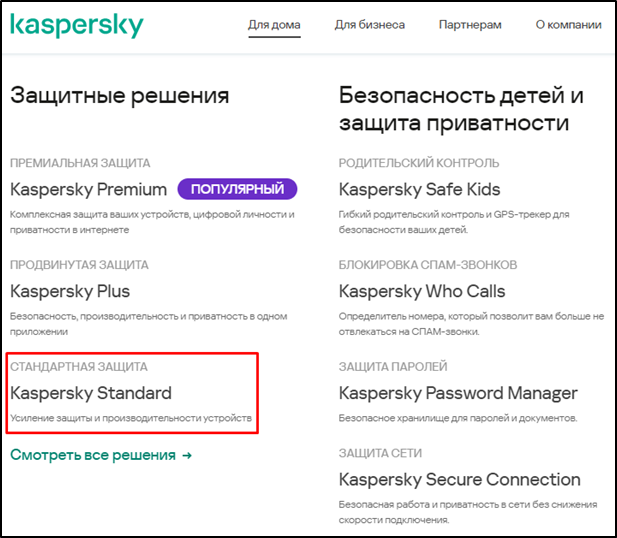Image resolution: width=617 pixels, height=538 pixels.
Task: Click the ПОПУЛЯРНЫЙ badge
Action: pyautogui.click(x=237, y=189)
